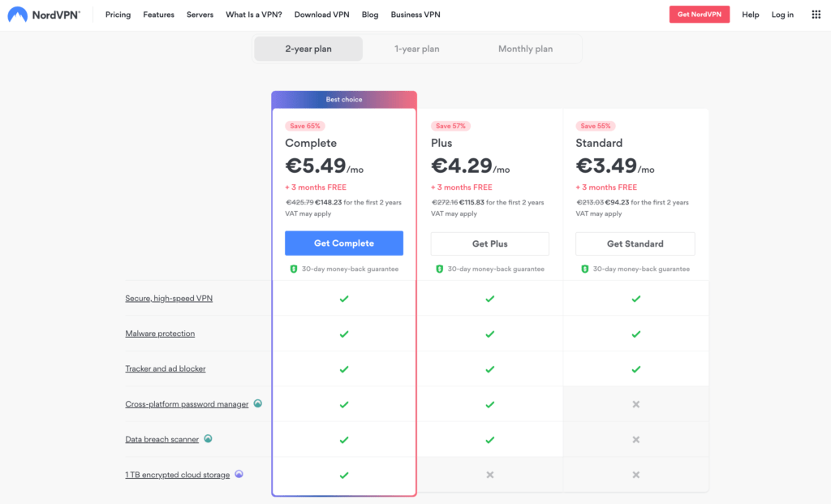Select Features in the navigation bar
The width and height of the screenshot is (831, 504).
158,14
